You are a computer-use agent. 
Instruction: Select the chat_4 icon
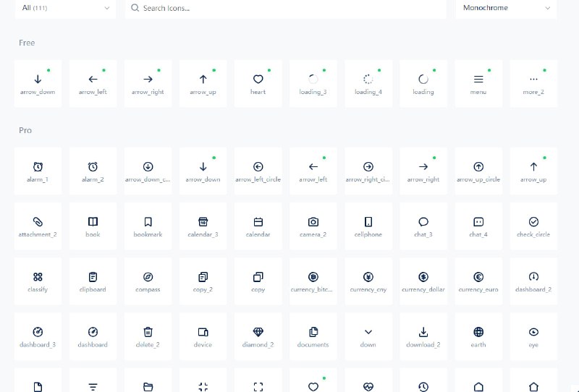pos(478,222)
